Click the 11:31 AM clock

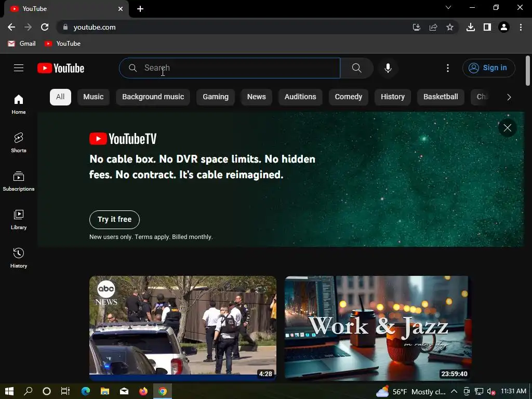click(513, 391)
